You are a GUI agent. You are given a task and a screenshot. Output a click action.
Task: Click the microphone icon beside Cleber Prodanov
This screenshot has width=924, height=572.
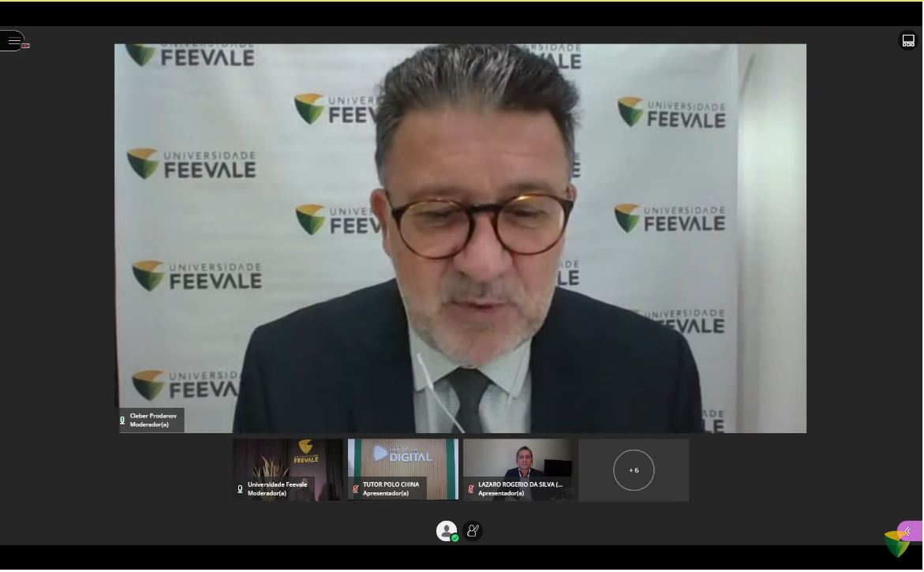tap(122, 421)
